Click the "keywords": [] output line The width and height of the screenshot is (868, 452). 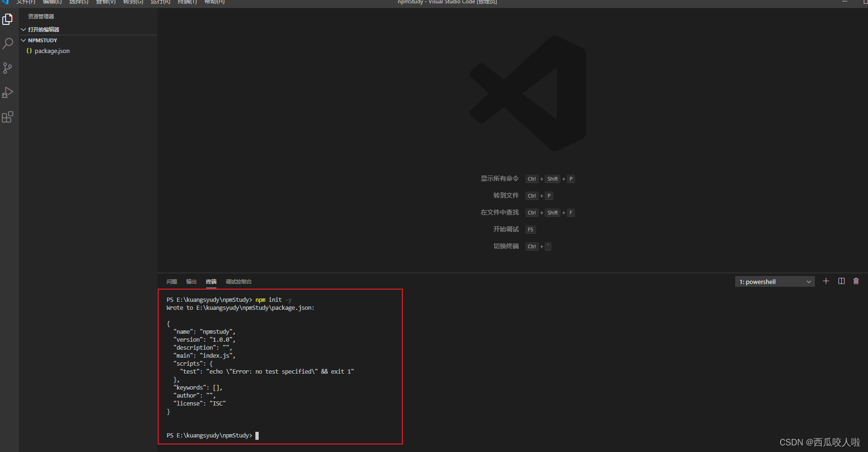point(198,388)
